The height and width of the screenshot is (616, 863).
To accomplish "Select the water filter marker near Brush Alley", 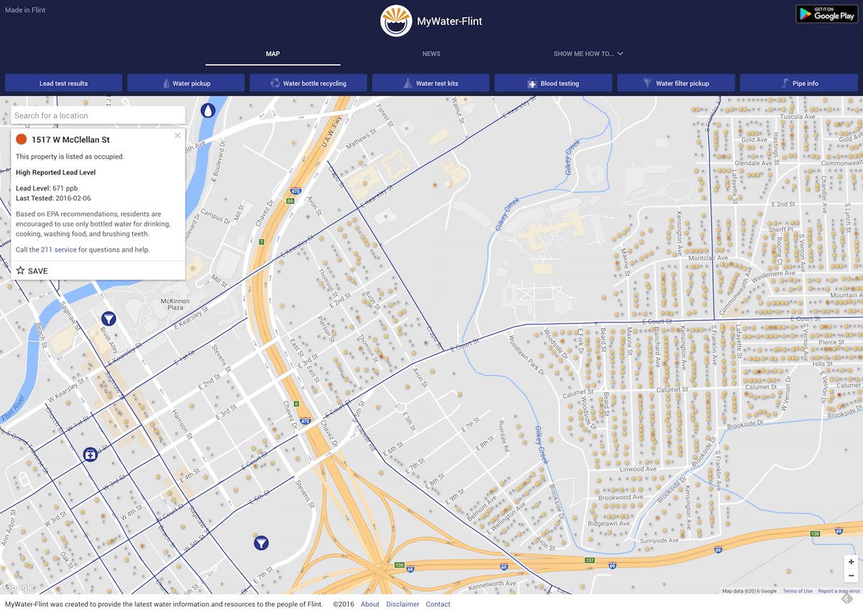I will (109, 318).
